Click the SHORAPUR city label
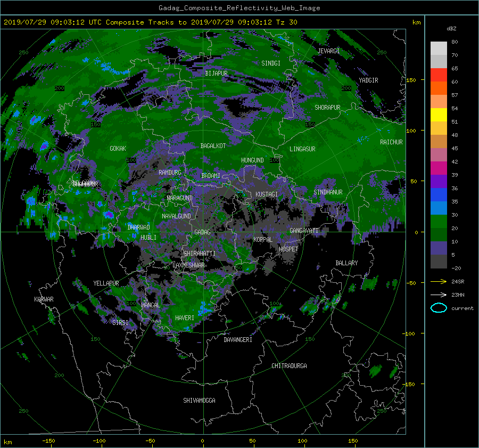 (327, 108)
